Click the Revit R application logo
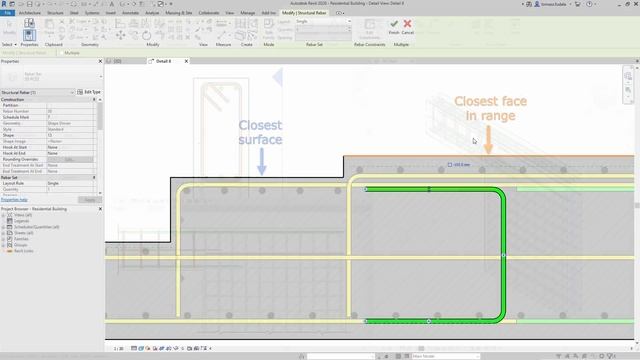 pos(4,4)
